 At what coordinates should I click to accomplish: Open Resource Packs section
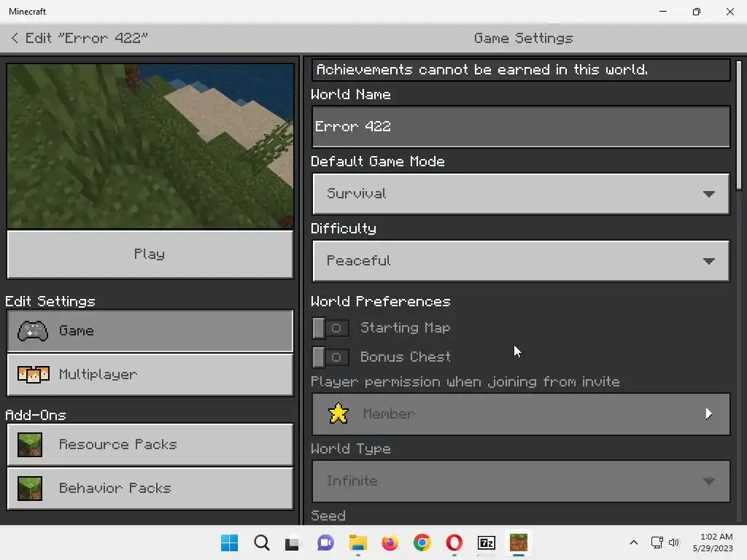(150, 445)
